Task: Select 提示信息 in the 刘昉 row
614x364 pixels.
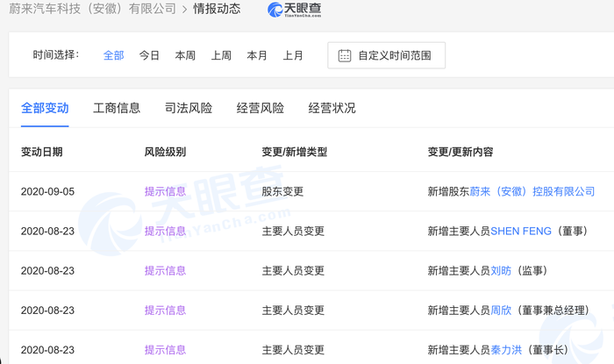Action: (x=165, y=271)
